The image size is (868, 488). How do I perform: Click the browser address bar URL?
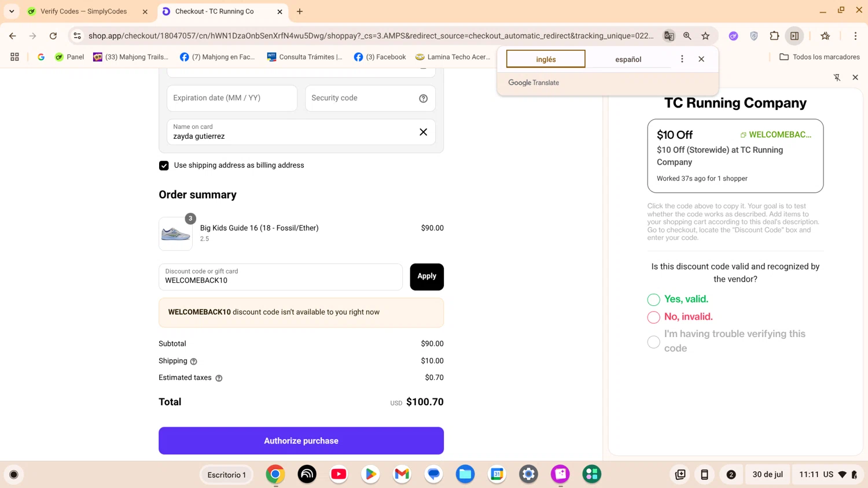coord(370,36)
